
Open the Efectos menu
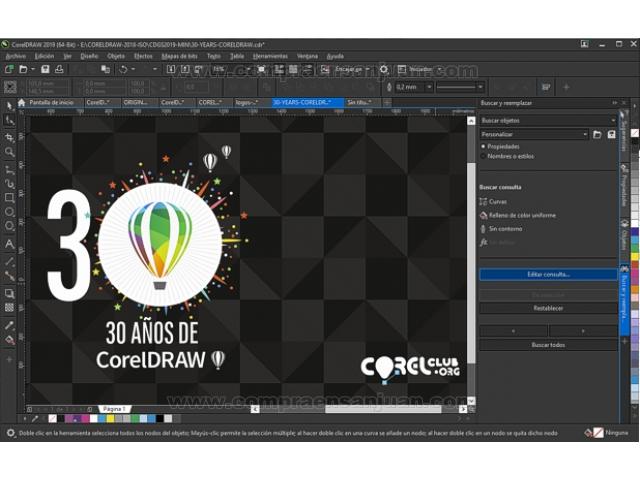[x=143, y=56]
